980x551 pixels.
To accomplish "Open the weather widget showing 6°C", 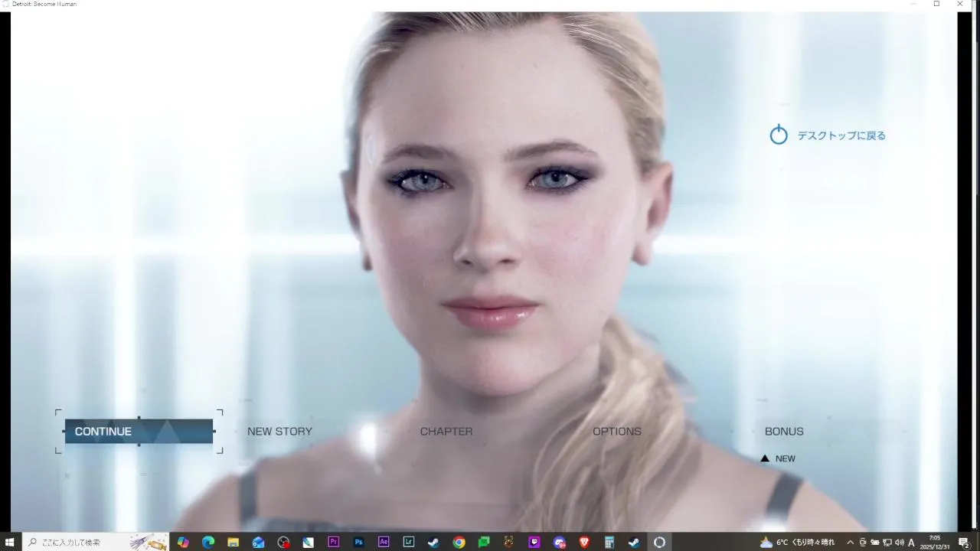I will 797,543.
